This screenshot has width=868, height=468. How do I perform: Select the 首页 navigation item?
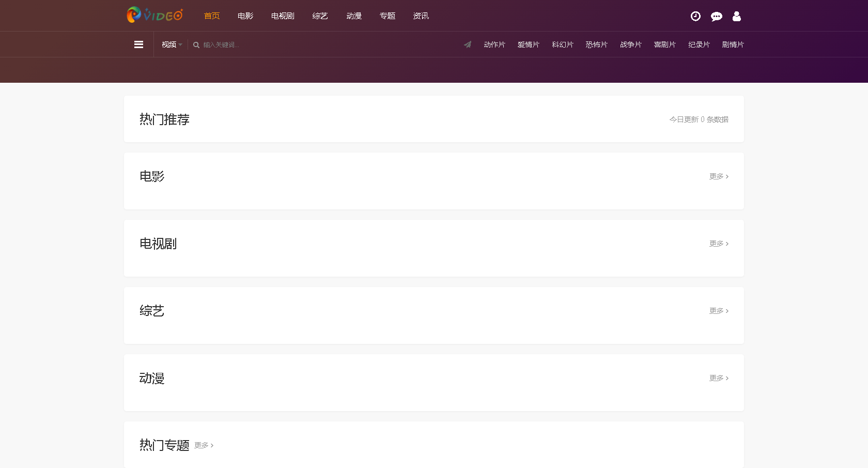[x=212, y=16]
